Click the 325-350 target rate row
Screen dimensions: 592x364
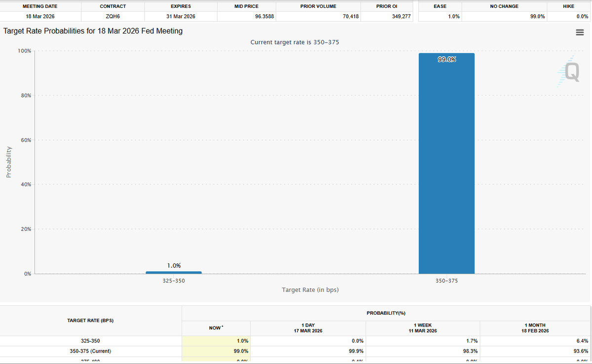pyautogui.click(x=295, y=341)
